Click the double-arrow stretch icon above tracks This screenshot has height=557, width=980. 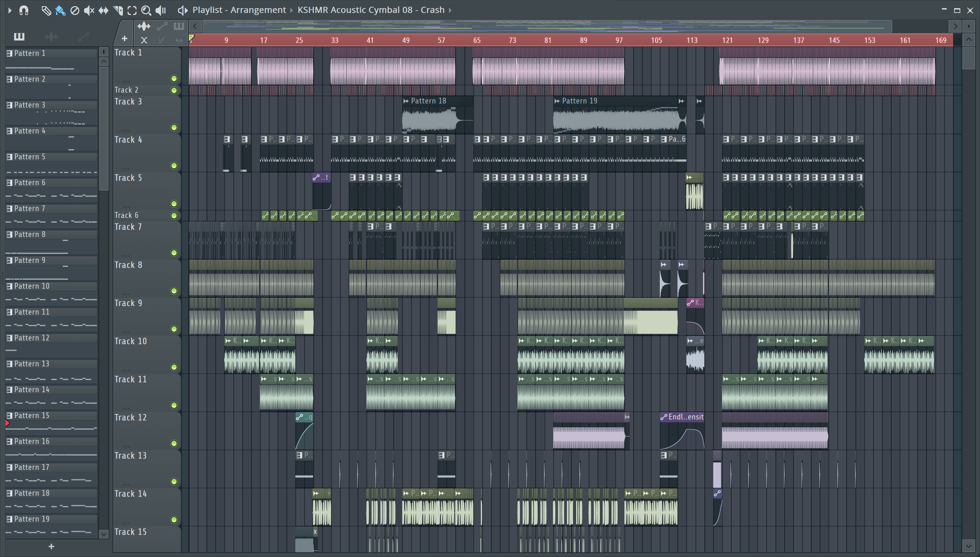(x=179, y=40)
